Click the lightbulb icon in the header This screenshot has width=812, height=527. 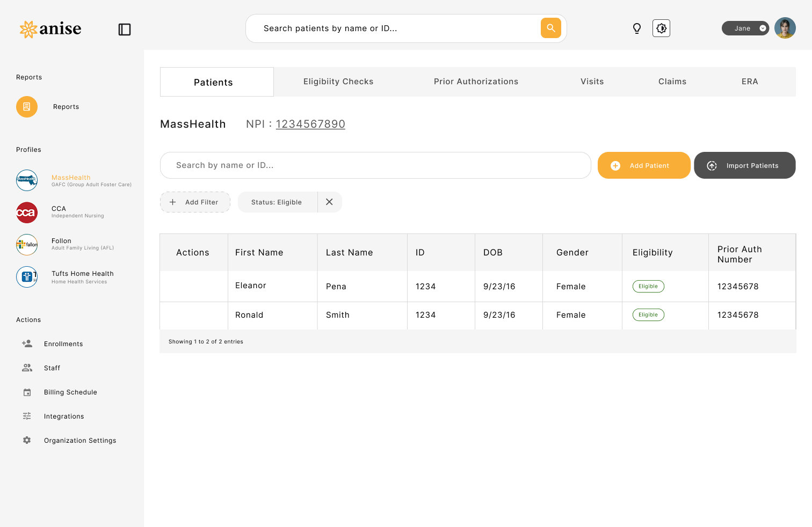637,28
